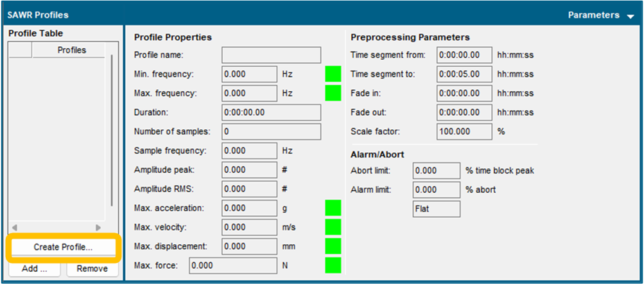
Task: Click the Remove button in Profile Table
Action: click(92, 269)
